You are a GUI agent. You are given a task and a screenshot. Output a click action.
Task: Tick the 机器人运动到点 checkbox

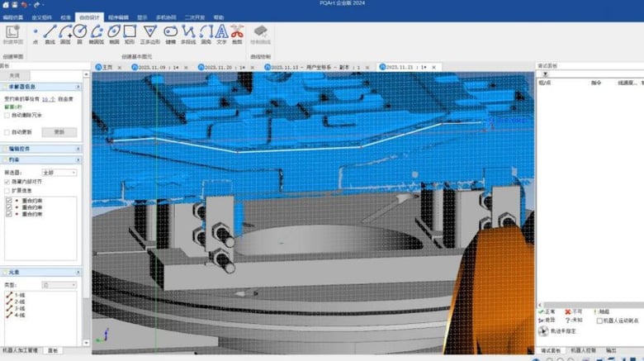point(599,320)
